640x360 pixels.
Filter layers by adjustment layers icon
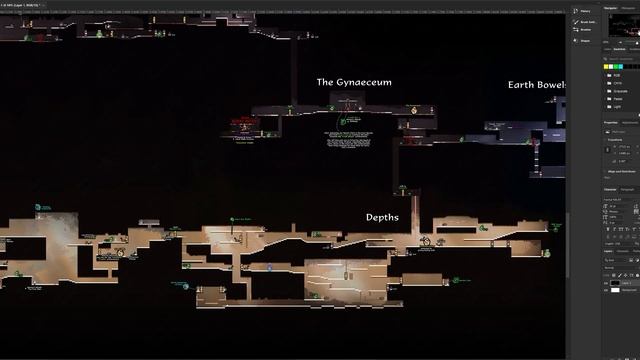(x=637, y=260)
